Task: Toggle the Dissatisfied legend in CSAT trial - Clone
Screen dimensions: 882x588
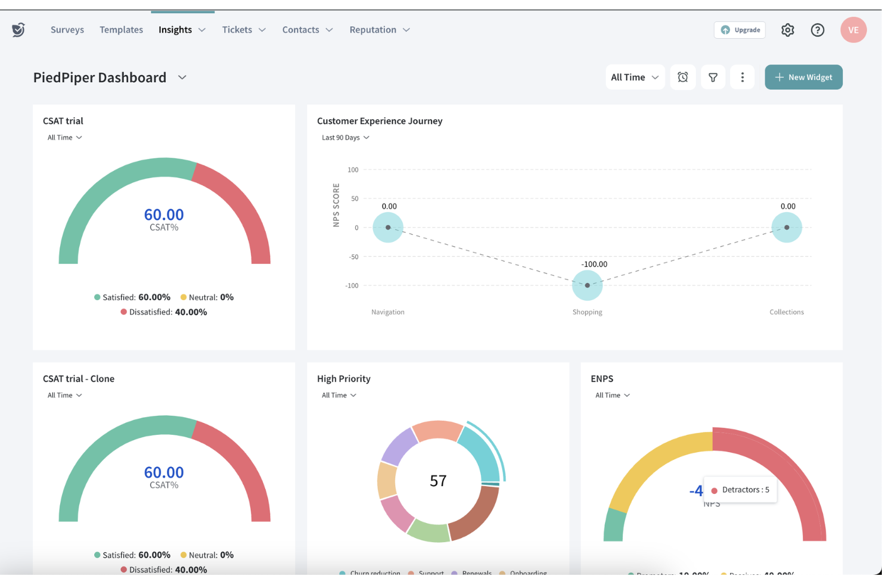Action: point(163,570)
